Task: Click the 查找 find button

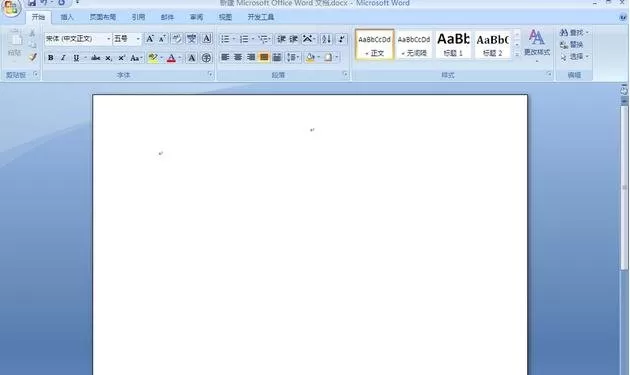Action: coord(575,33)
